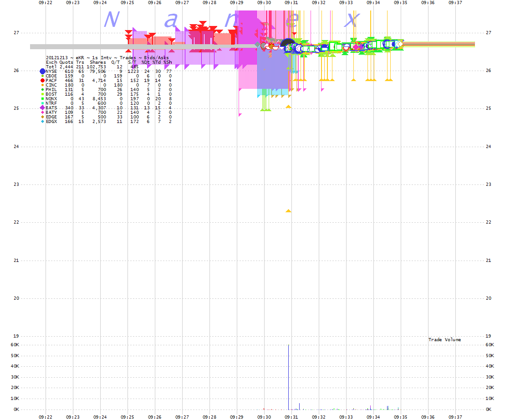Click price label 22 on right axis

[488, 222]
